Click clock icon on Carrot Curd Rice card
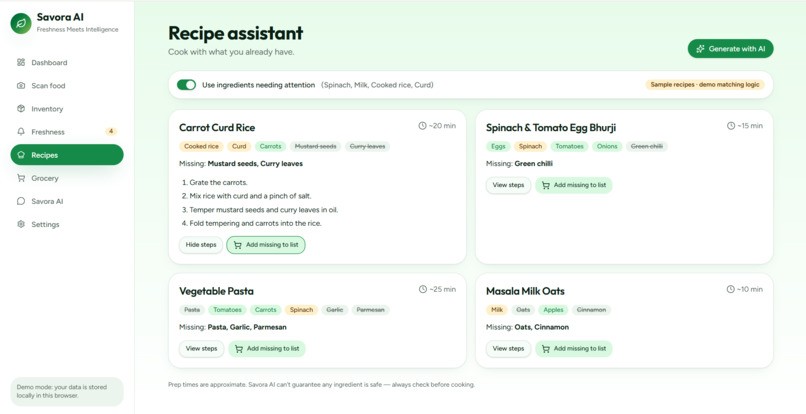Image resolution: width=806 pixels, height=414 pixels. pos(423,125)
